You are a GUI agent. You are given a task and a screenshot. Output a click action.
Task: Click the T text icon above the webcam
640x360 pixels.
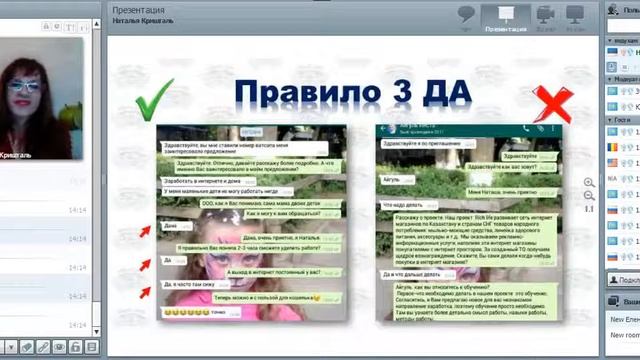[x=70, y=27]
